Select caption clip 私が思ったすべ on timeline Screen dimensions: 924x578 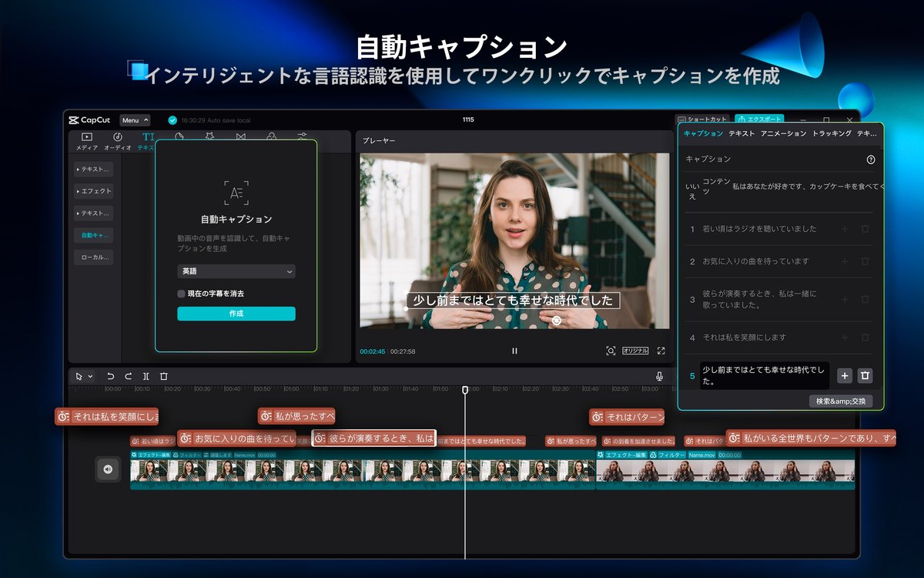pyautogui.click(x=296, y=416)
